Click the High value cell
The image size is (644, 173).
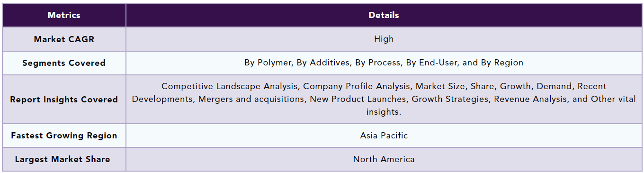pyautogui.click(x=384, y=39)
